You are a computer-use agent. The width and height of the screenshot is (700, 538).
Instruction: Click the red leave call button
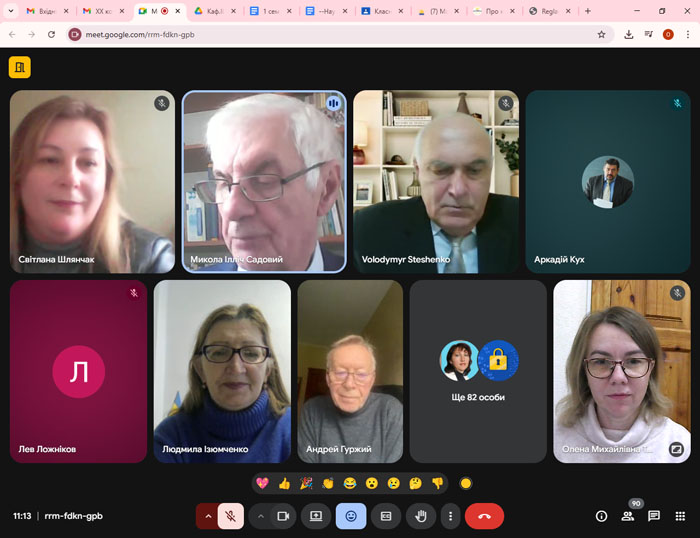484,516
